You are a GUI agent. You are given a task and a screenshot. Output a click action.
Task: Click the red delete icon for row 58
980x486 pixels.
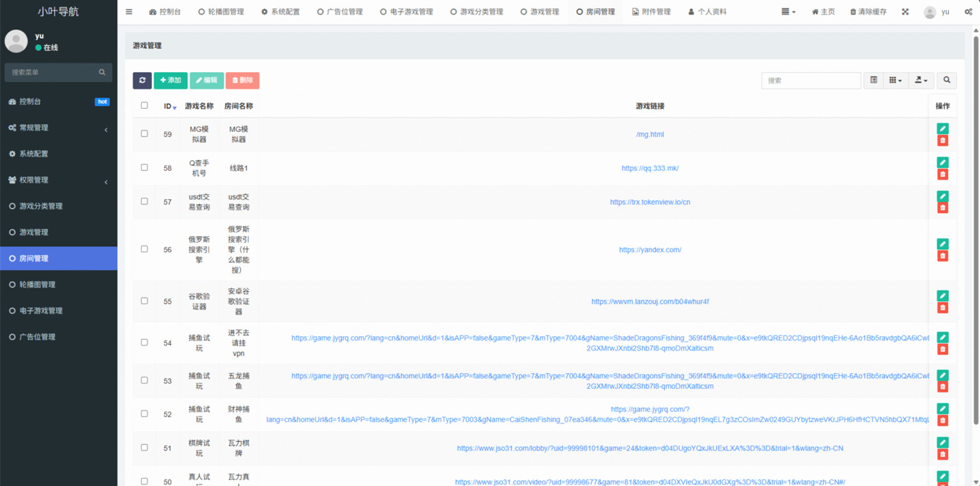tap(942, 174)
